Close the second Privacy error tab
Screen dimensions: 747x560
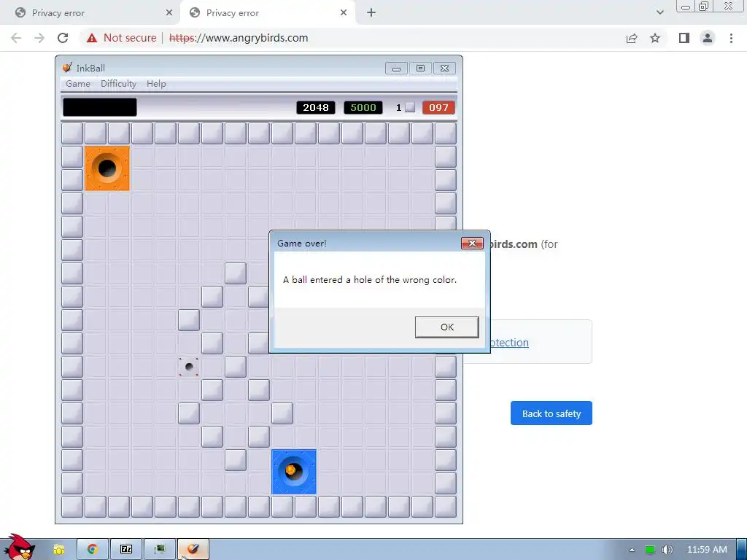(344, 13)
